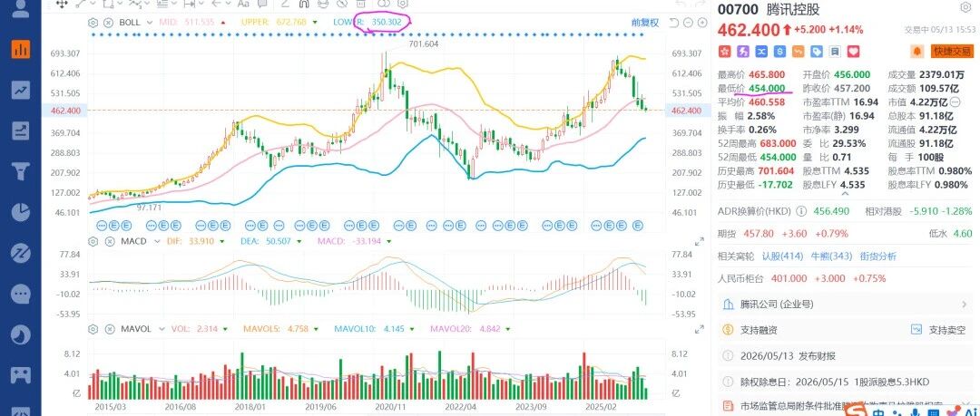Click the 支持融资 margin financing item
Image resolution: width=980 pixels, height=416 pixels.
pos(750,330)
